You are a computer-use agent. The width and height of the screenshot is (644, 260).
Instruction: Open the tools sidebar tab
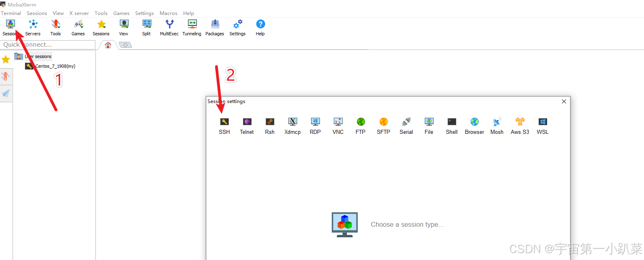6,76
